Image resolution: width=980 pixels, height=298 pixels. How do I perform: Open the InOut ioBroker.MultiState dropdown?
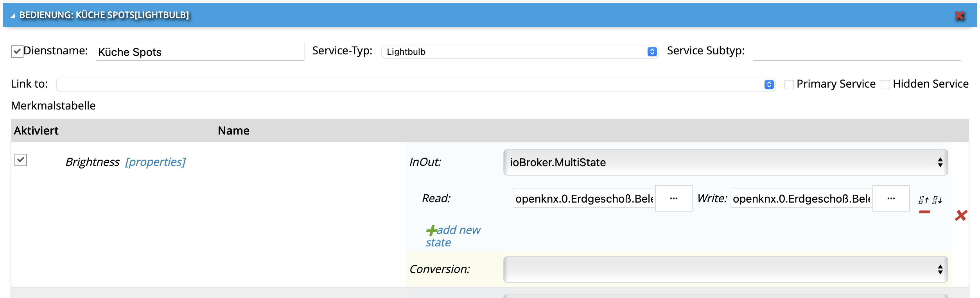[x=725, y=162]
